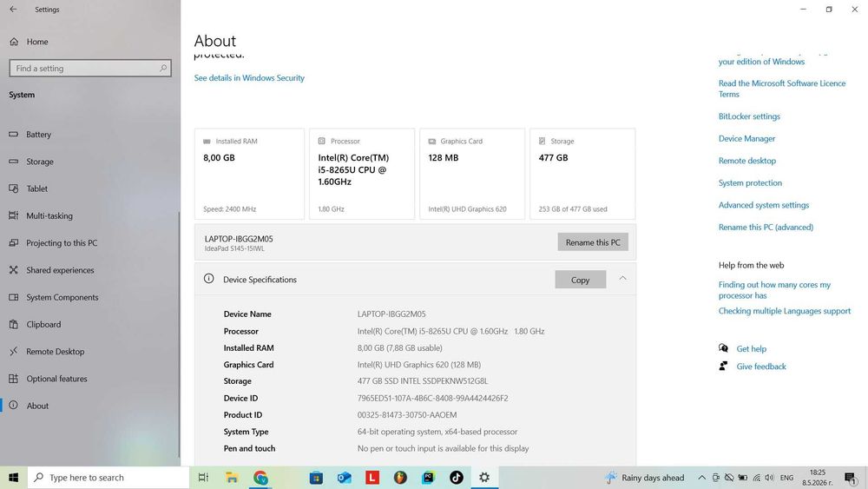
Task: Collapse the Device Specifications section
Action: point(622,279)
